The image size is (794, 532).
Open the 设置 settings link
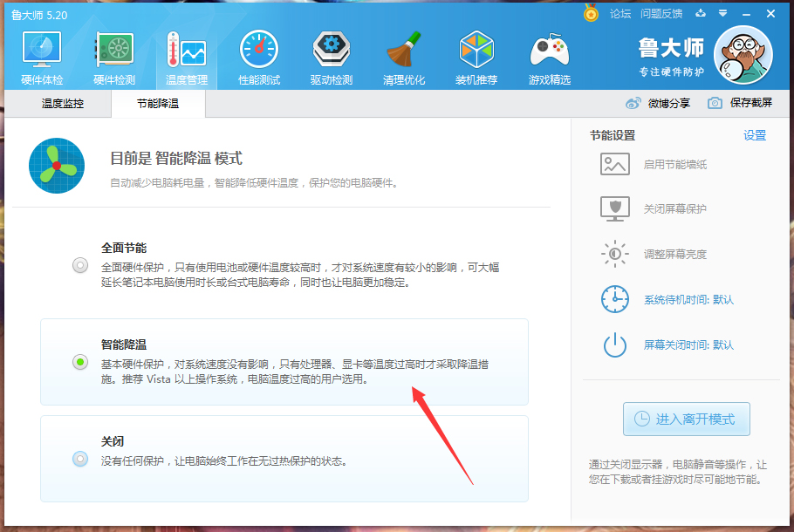[x=755, y=136]
